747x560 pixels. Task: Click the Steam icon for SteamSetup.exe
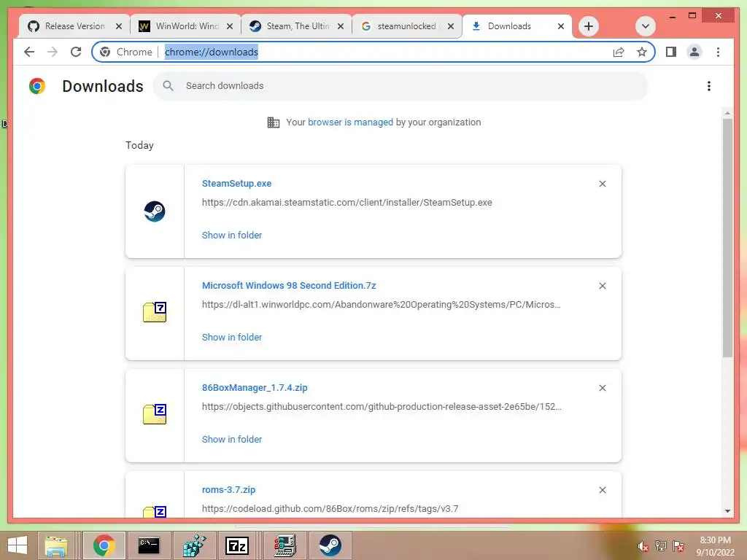click(x=155, y=211)
